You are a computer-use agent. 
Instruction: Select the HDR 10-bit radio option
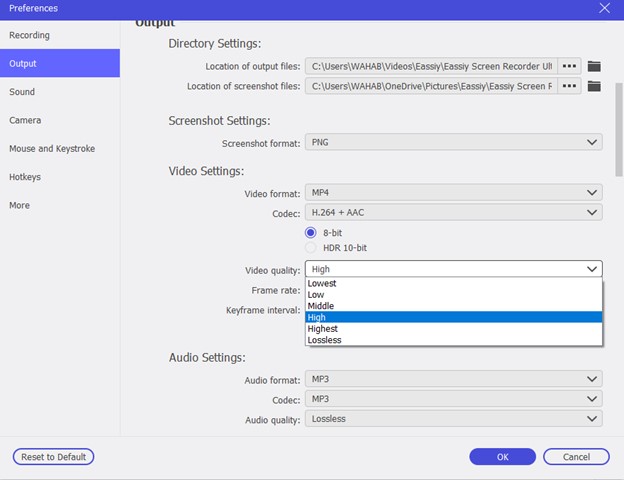coord(311,248)
